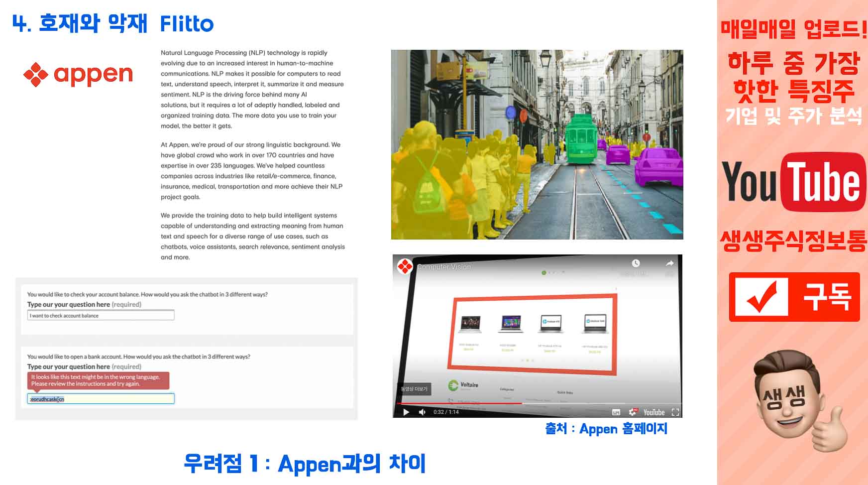The width and height of the screenshot is (868, 485).
Task: Open video settings gear icon
Action: pos(633,412)
